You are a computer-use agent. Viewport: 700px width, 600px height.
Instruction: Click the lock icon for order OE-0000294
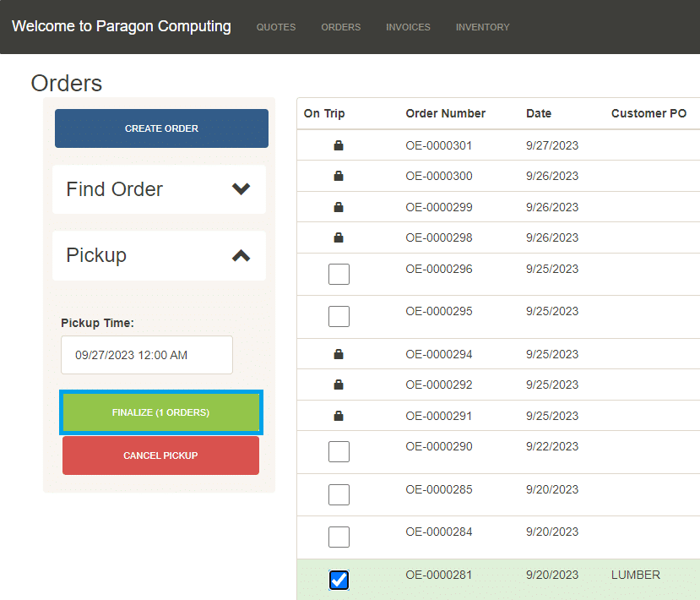(339, 355)
